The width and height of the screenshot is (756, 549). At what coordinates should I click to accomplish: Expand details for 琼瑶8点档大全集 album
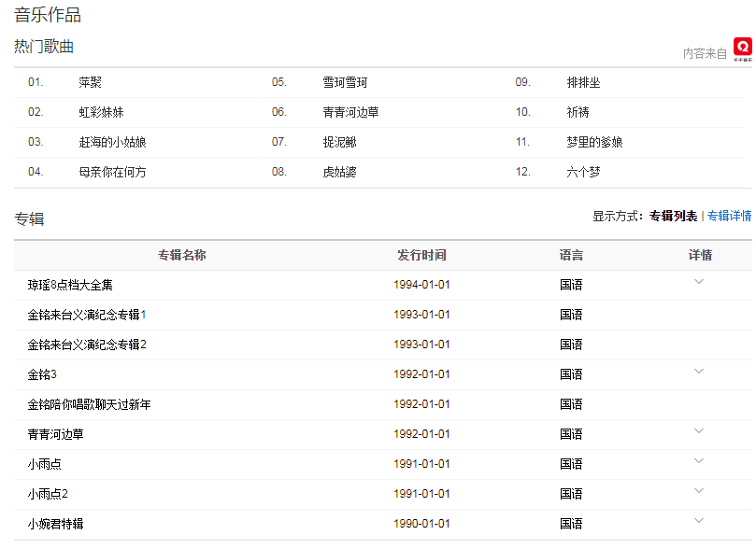699,282
